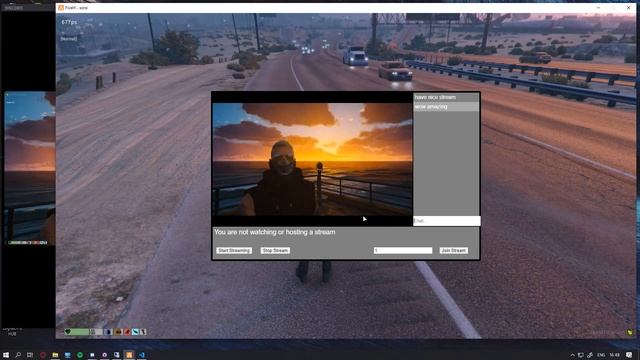This screenshot has width=640, height=360.
Task: Open Task View on taskbar
Action: (x=30, y=355)
